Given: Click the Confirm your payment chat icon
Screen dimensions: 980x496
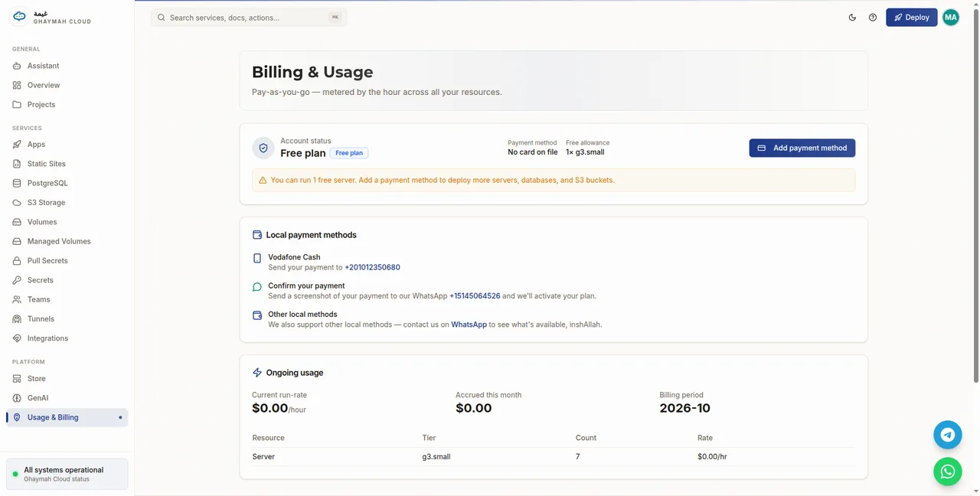Looking at the screenshot, I should point(257,287).
